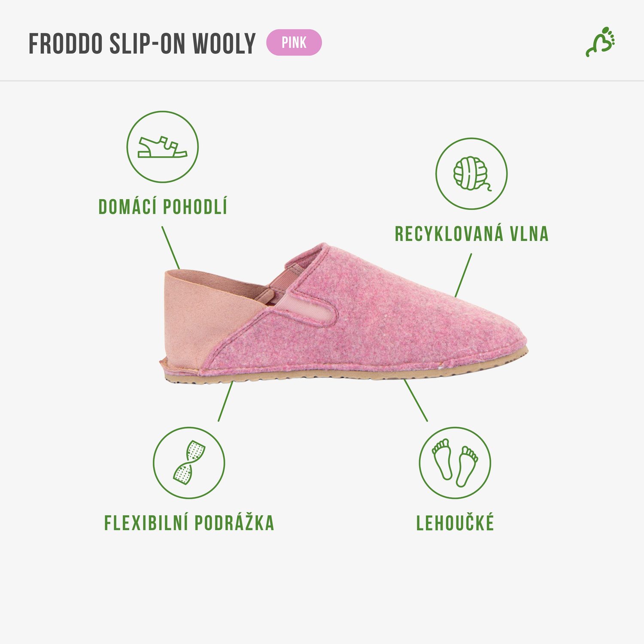Click the Flexibilní podrážka label

click(x=189, y=523)
